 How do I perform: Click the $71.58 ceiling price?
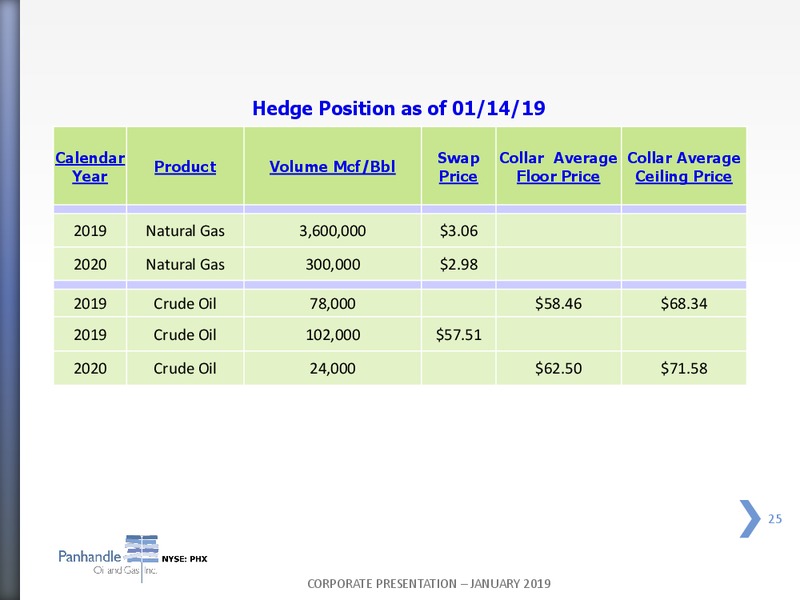coord(684,368)
